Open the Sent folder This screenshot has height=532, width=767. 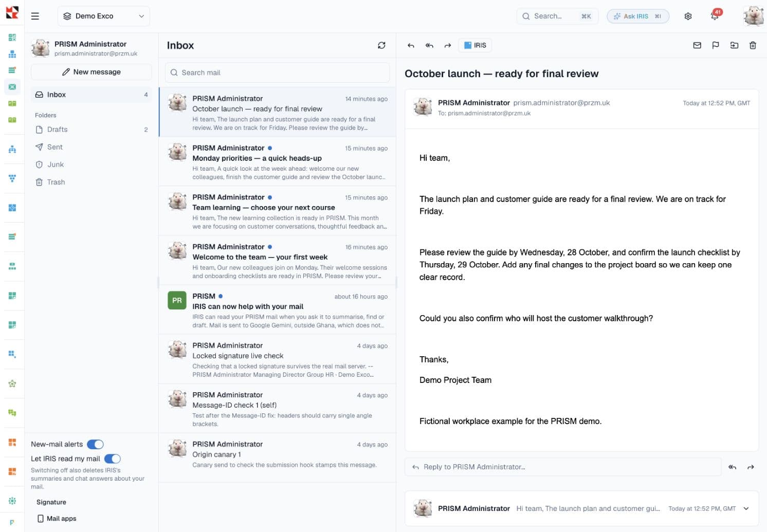(92, 147)
